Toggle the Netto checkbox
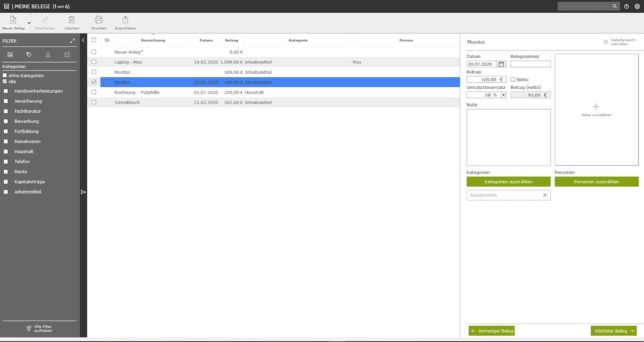The image size is (644, 342). [513, 79]
